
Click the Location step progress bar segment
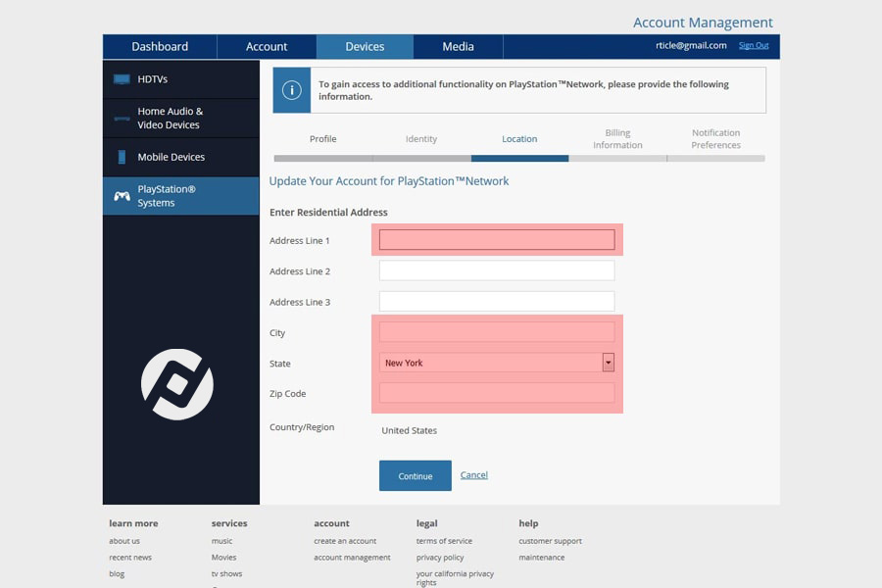[x=519, y=159]
